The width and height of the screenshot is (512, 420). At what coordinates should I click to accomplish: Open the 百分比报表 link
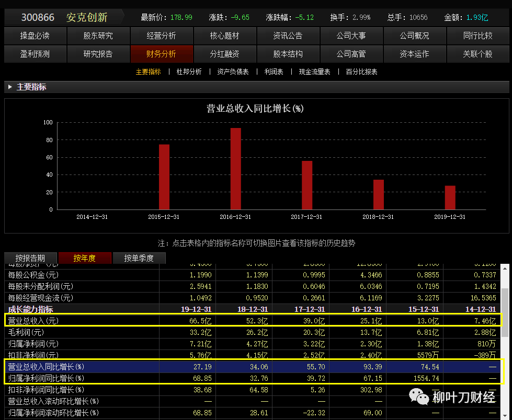coord(361,72)
